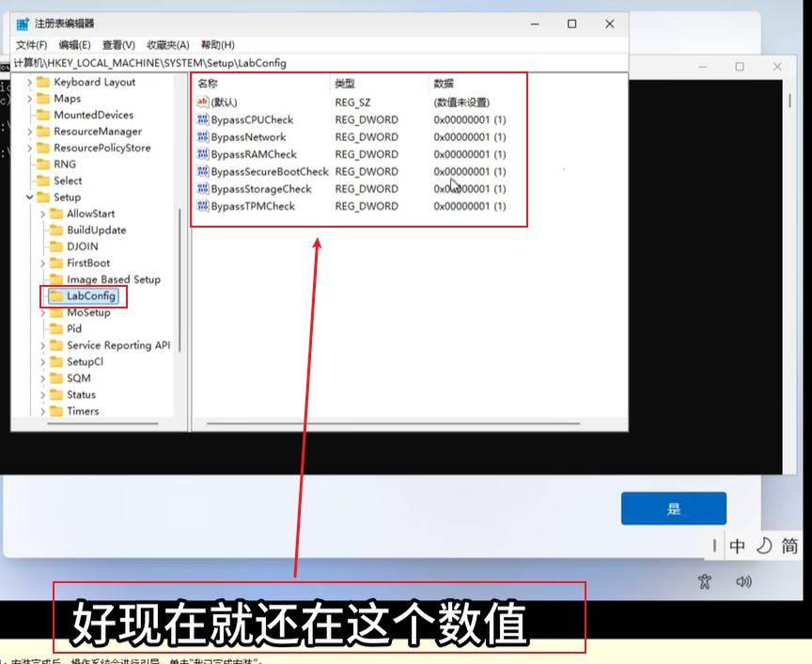Toggle the 中 Chinese input mode
The image size is (812, 664).
(738, 545)
